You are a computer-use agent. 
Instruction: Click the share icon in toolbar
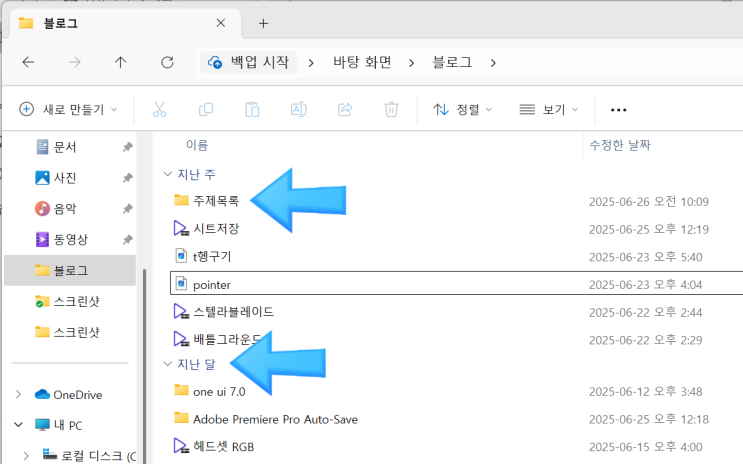(345, 109)
